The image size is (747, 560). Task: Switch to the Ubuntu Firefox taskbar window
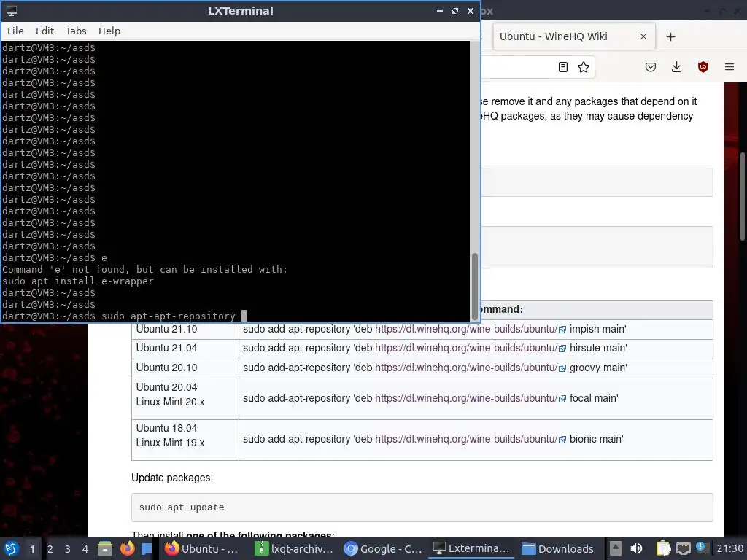[202, 548]
